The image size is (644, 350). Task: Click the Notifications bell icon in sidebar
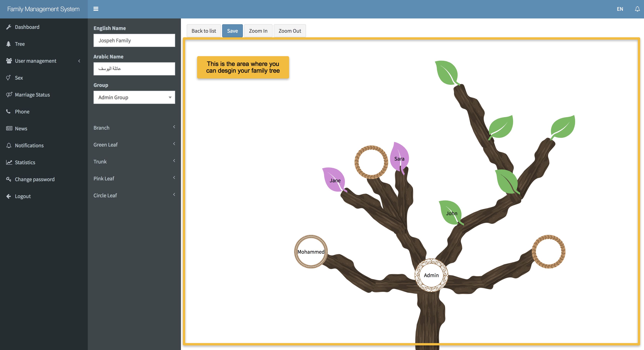[9, 145]
